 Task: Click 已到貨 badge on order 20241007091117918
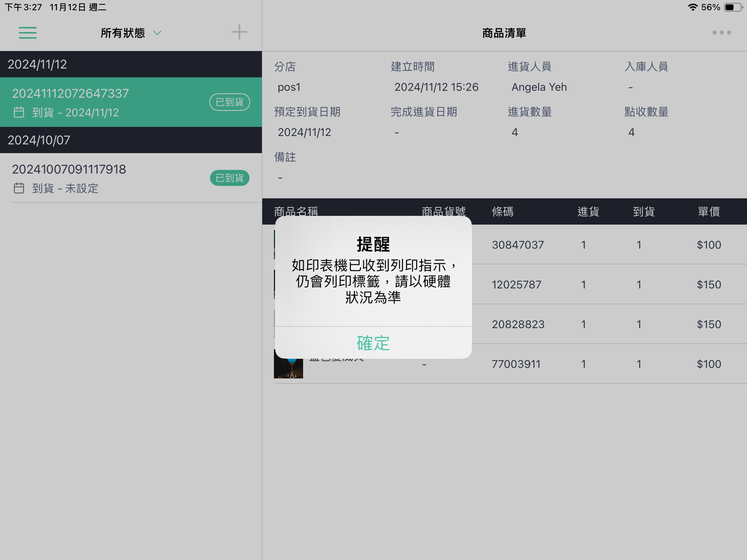229,178
